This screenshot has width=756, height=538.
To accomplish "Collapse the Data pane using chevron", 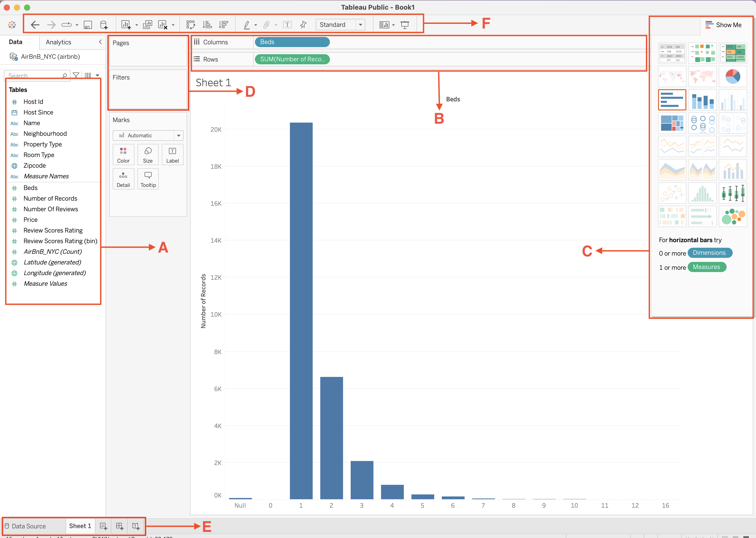I will click(100, 42).
